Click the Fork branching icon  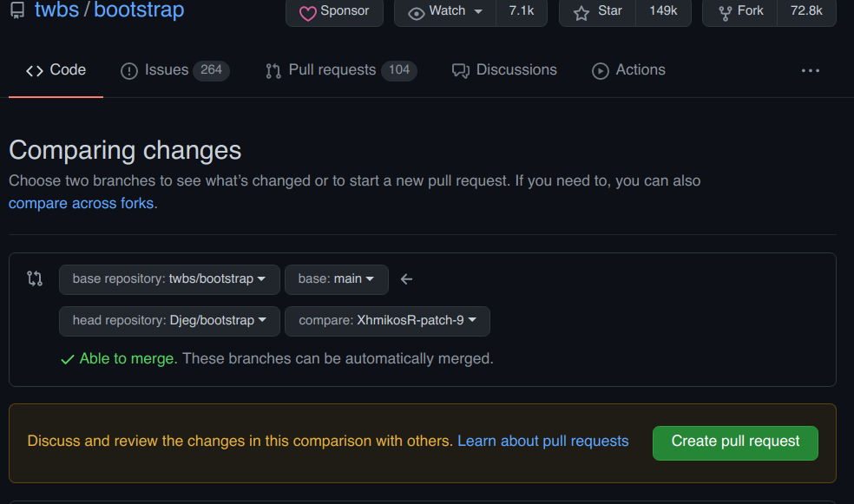[x=725, y=13]
